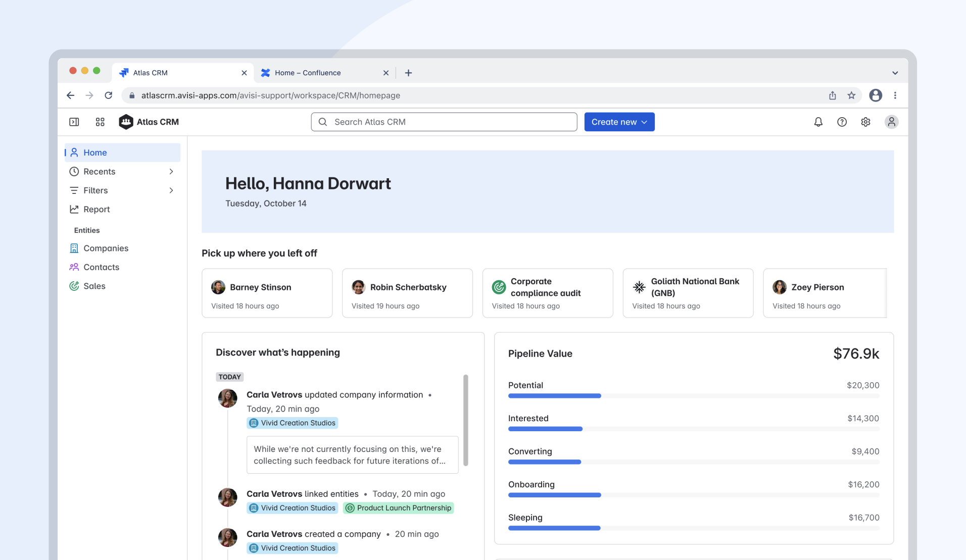The width and height of the screenshot is (966, 560).
Task: Open Chrome three-dot menu
Action: (895, 95)
